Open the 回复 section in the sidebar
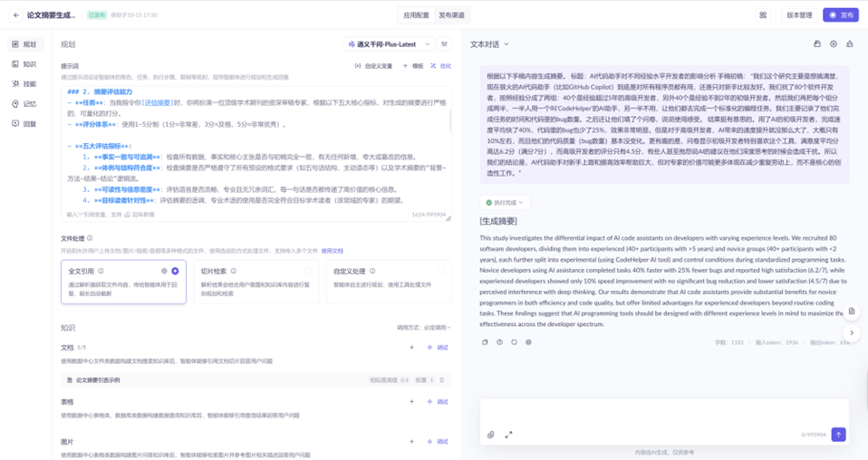Image resolution: width=868 pixels, height=460 pixels. coord(24,124)
